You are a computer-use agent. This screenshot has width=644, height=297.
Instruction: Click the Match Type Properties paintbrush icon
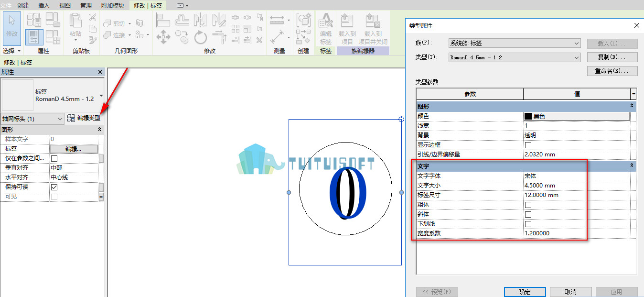[x=93, y=39]
